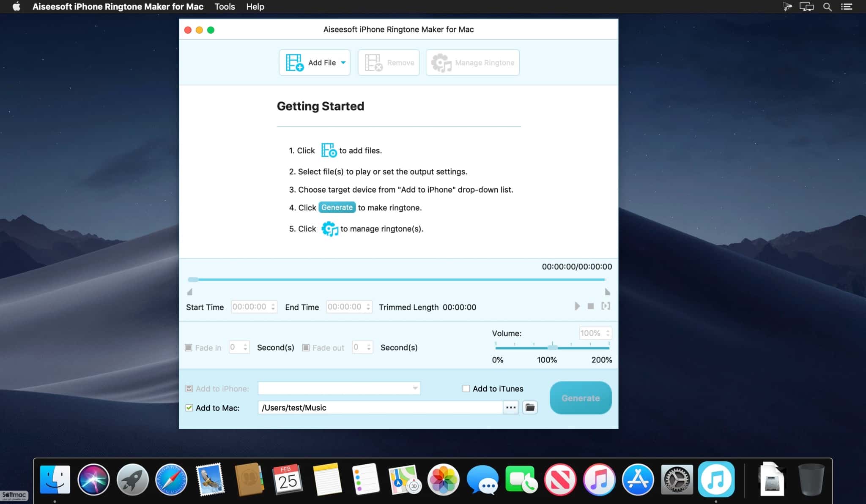
Task: Open Contacts book in Dock
Action: click(249, 479)
